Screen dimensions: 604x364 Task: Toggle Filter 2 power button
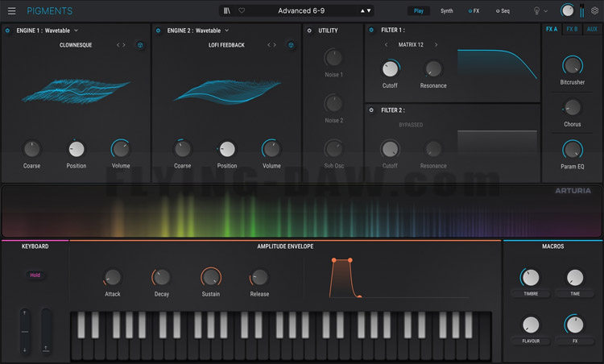coord(371,110)
